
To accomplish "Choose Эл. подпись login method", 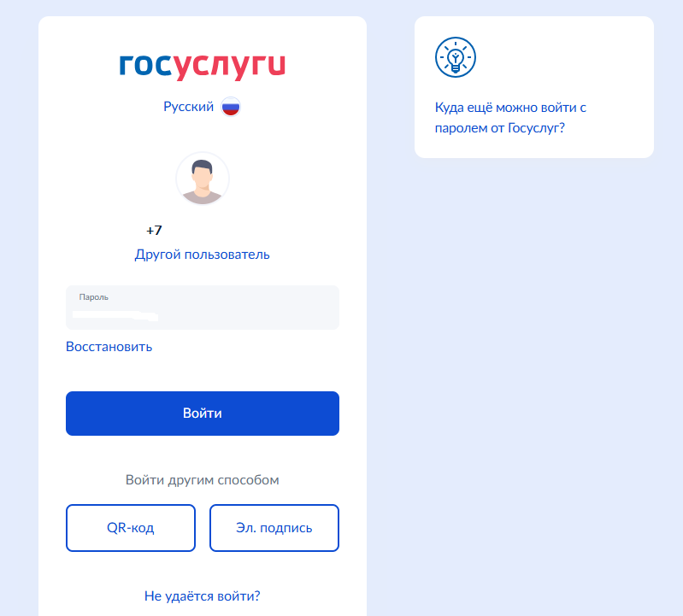I will coord(274,528).
